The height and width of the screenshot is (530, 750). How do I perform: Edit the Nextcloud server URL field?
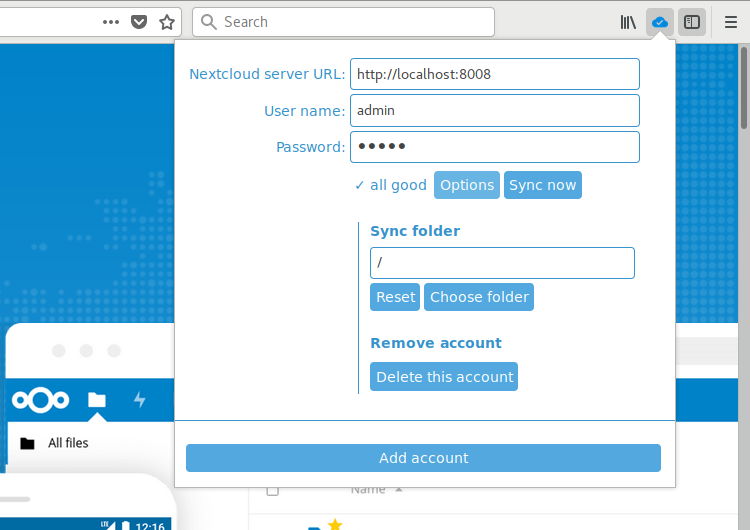pos(495,74)
